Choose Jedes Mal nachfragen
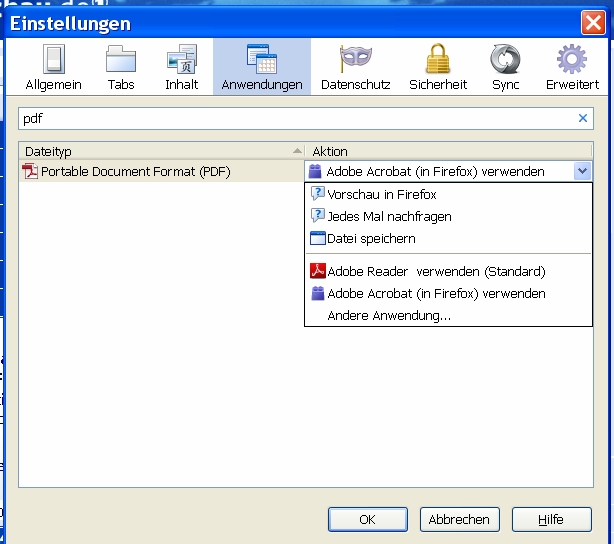 click(x=448, y=216)
